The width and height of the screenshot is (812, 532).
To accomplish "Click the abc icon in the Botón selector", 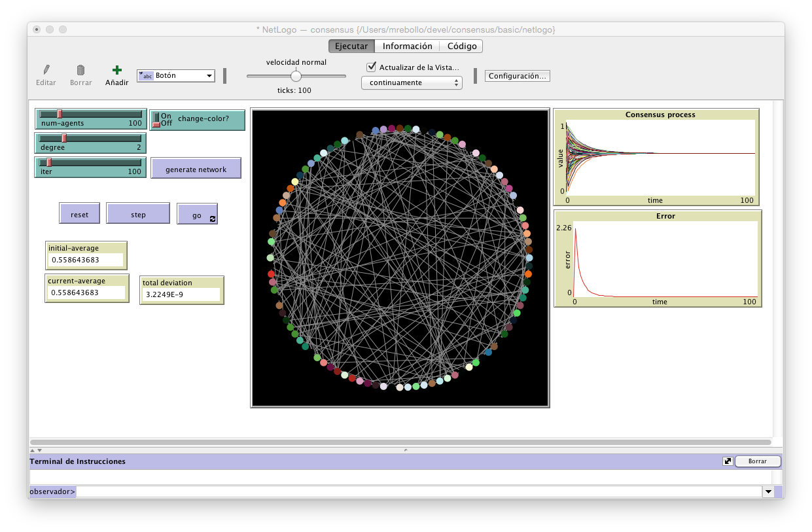I will point(146,76).
